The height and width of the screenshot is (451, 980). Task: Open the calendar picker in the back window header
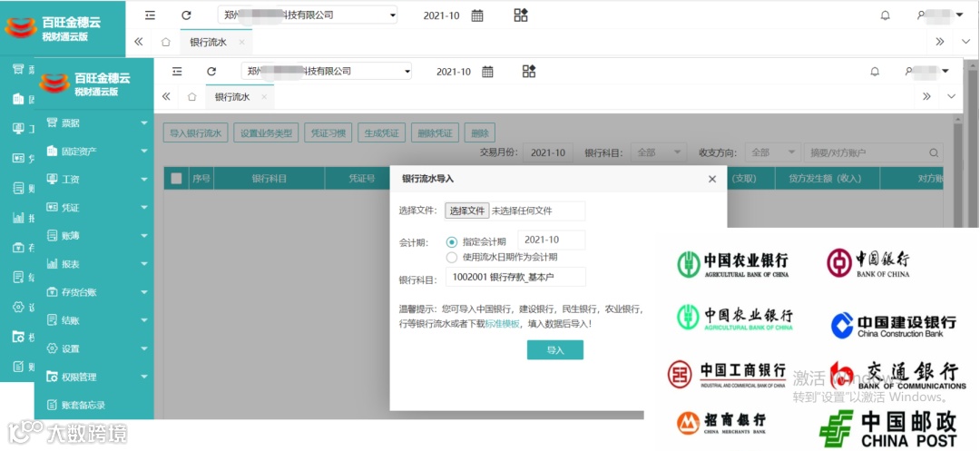coord(477,15)
